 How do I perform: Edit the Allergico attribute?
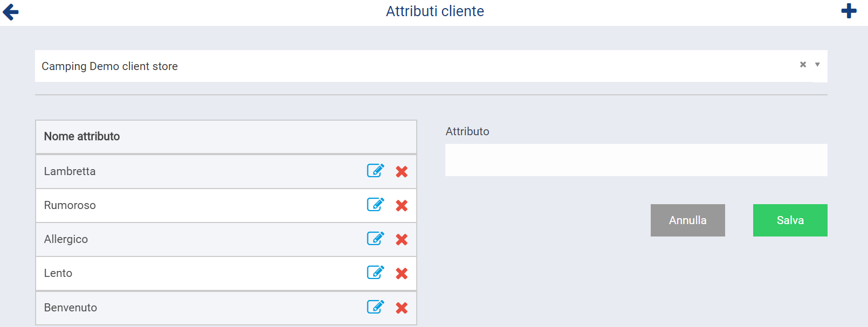click(x=375, y=239)
